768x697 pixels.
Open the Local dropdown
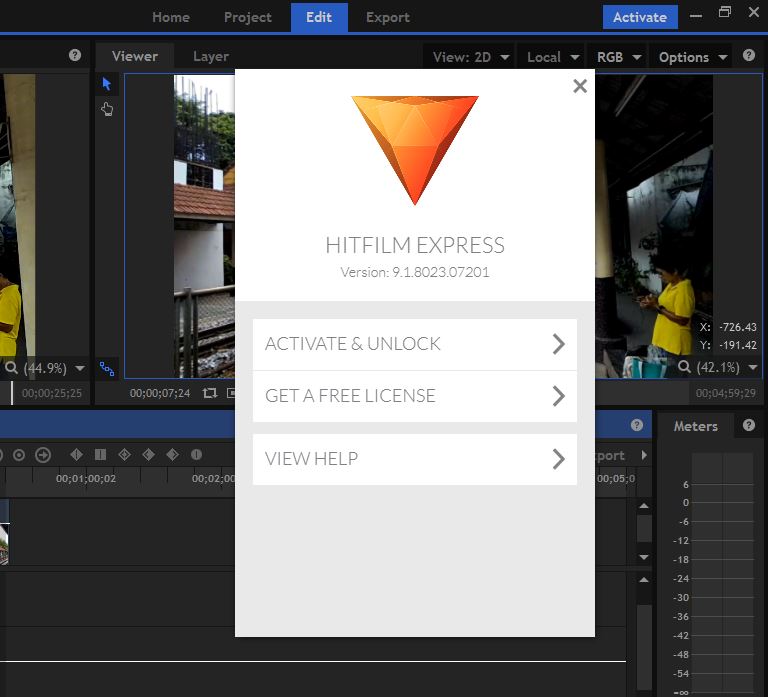(553, 57)
